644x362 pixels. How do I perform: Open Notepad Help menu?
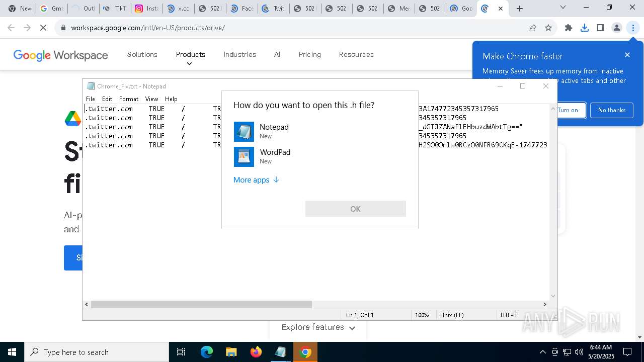tap(171, 99)
